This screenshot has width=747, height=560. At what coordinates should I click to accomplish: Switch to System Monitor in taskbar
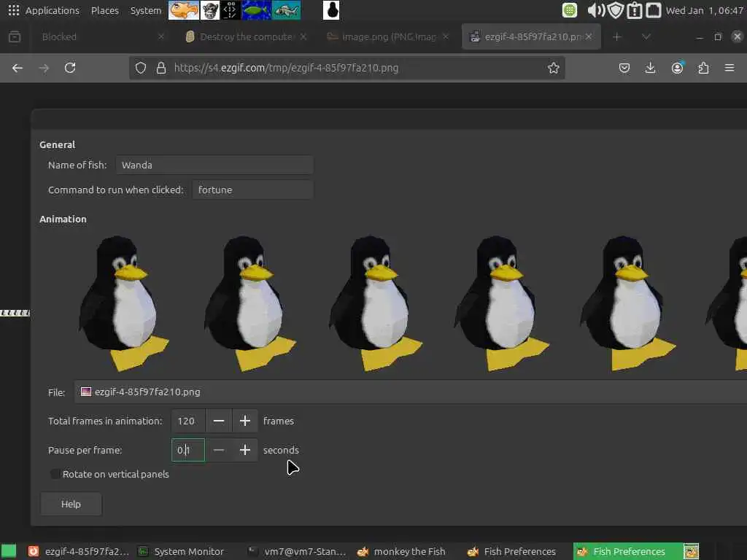click(181, 551)
